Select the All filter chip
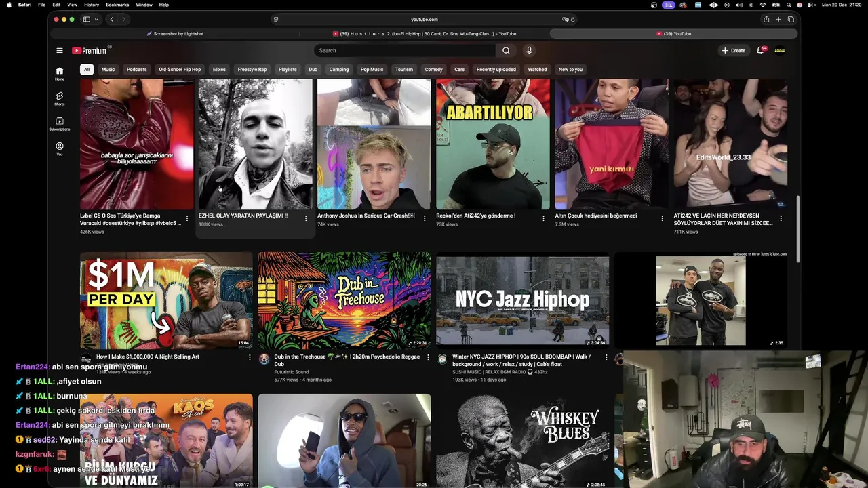The width and height of the screenshot is (868, 488). [86, 69]
